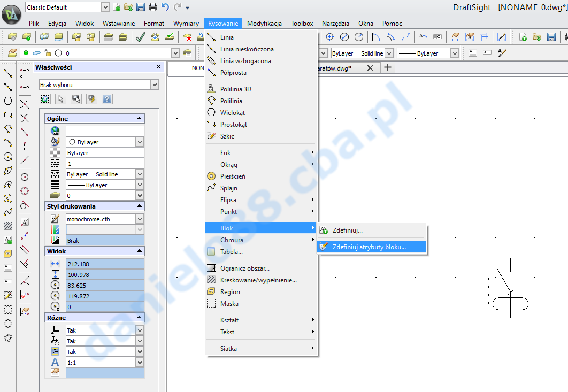Open the Modyfikacja menu
Image resolution: width=568 pixels, height=392 pixels.
(264, 23)
